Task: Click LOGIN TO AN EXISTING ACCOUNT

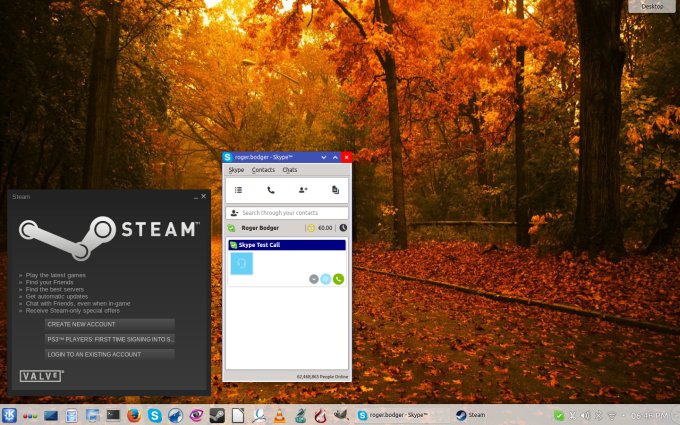Action: point(110,355)
